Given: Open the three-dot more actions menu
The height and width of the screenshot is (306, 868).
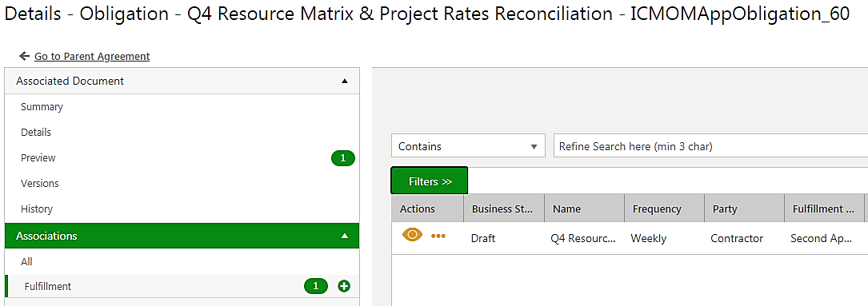Looking at the screenshot, I should click(438, 236).
